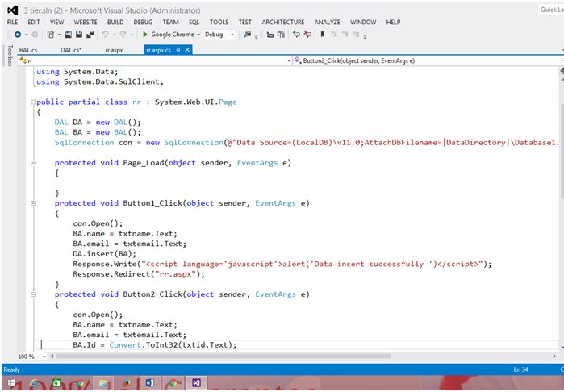This screenshot has height=392, width=564.
Task: Open the Toolbox side panel
Action: point(10,56)
